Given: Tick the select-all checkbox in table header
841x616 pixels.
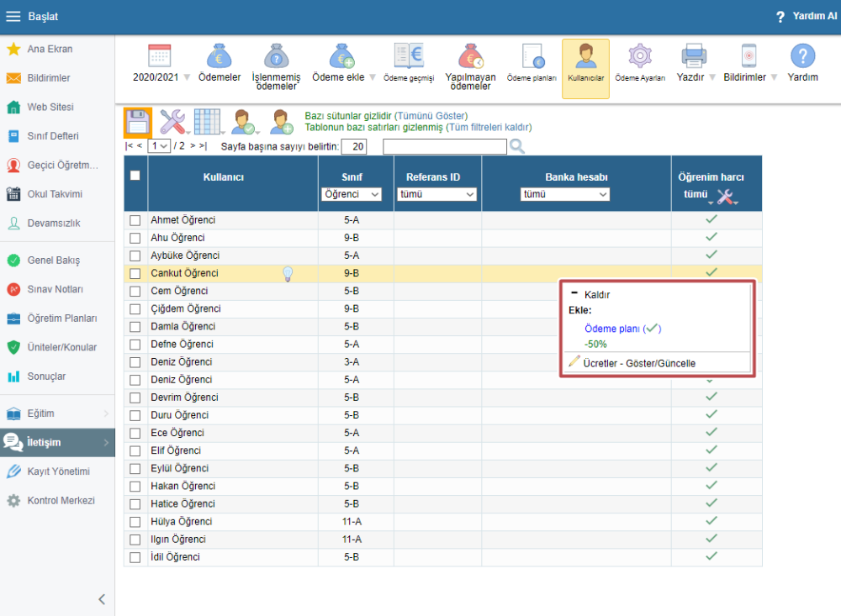Looking at the screenshot, I should (x=135, y=176).
